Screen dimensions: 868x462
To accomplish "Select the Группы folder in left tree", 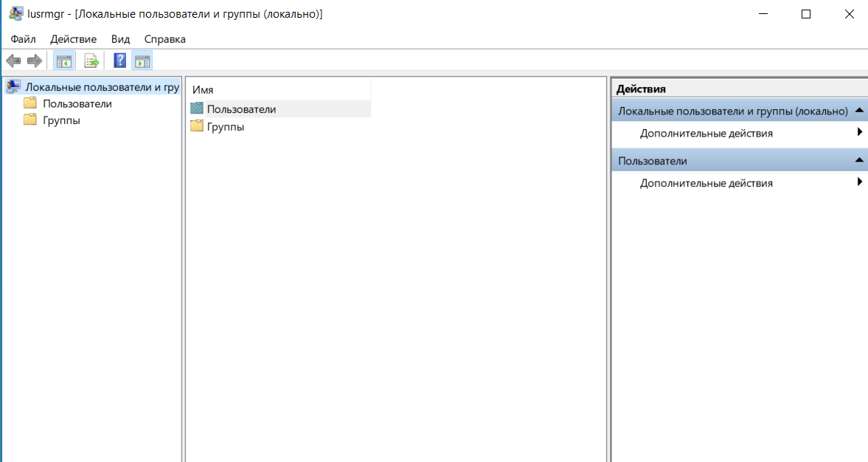I will tap(61, 120).
